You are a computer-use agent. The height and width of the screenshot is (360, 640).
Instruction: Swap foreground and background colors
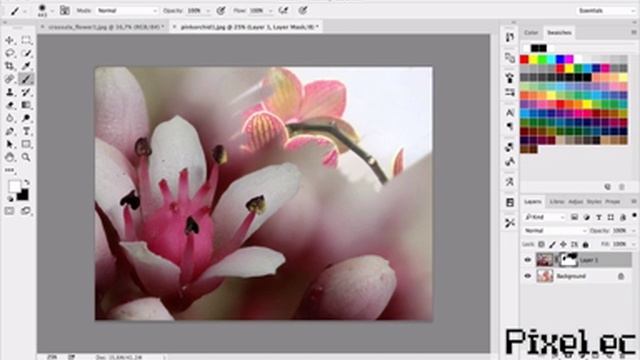[27, 182]
